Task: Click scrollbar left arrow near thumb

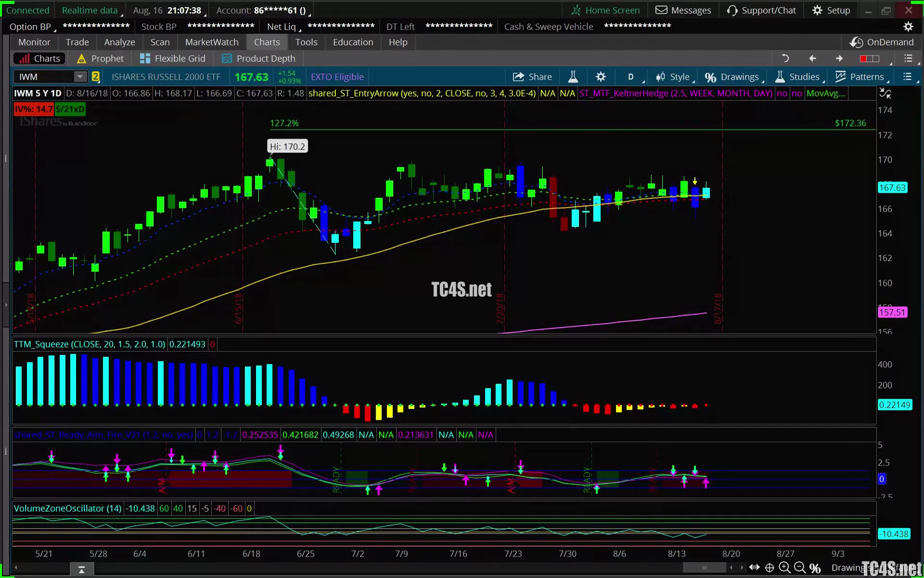Action: tap(731, 568)
